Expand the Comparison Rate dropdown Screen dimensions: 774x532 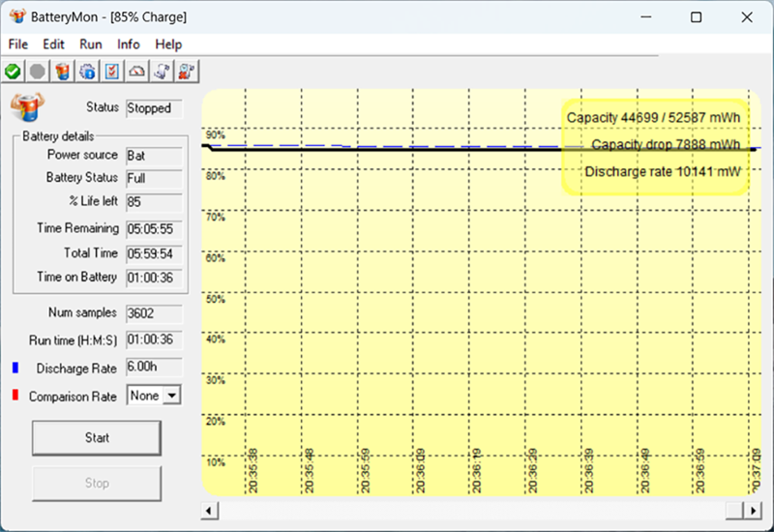coord(172,396)
